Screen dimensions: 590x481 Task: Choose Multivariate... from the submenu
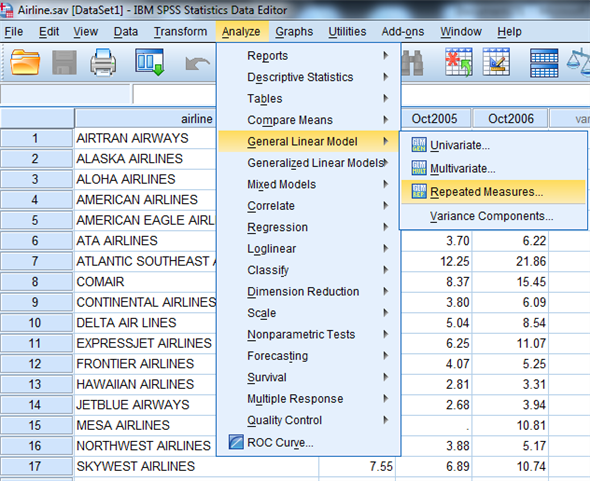pos(493,168)
